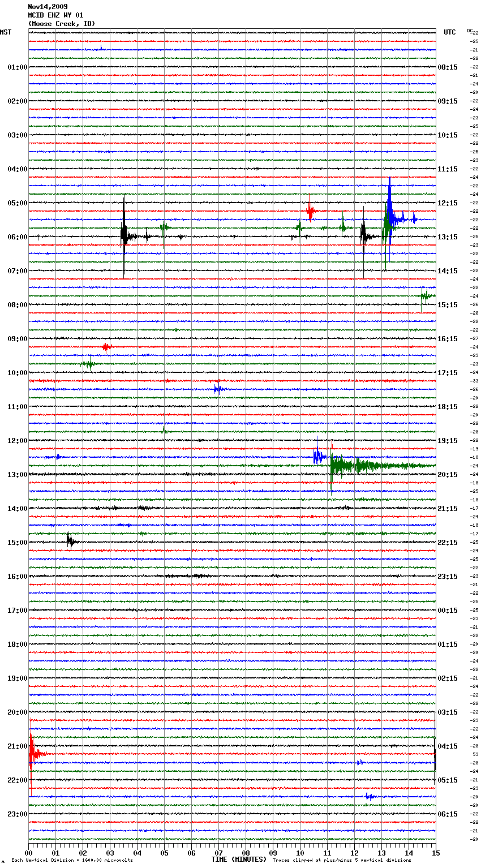Select the 23:00 MST row label
The height and width of the screenshot is (868, 481).
(18, 814)
